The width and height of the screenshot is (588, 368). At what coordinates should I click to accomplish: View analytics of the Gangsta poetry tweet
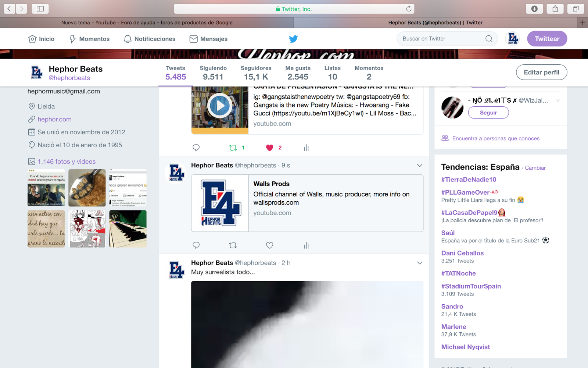point(306,148)
